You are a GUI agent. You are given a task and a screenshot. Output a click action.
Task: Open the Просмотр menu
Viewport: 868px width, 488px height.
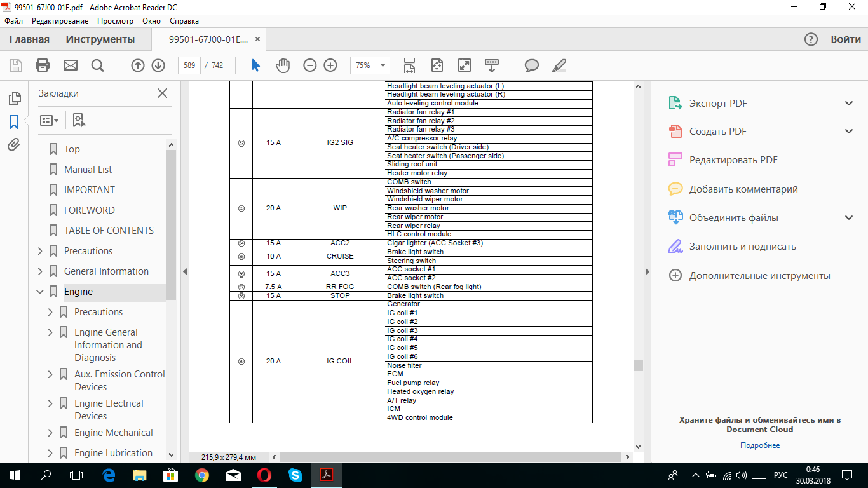point(115,21)
